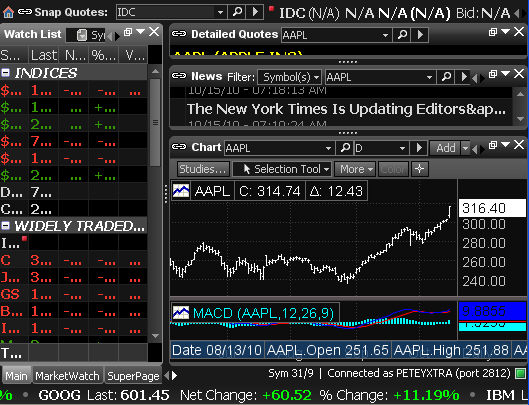Click the Chart panel link icon

coord(179,147)
